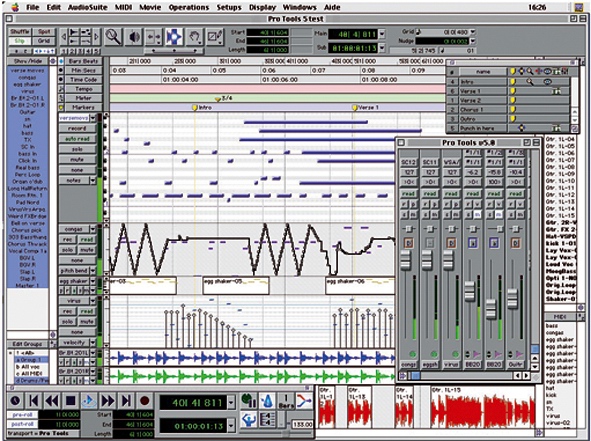Select the Selector tool
This screenshot has width=591, height=441.
pos(174,37)
